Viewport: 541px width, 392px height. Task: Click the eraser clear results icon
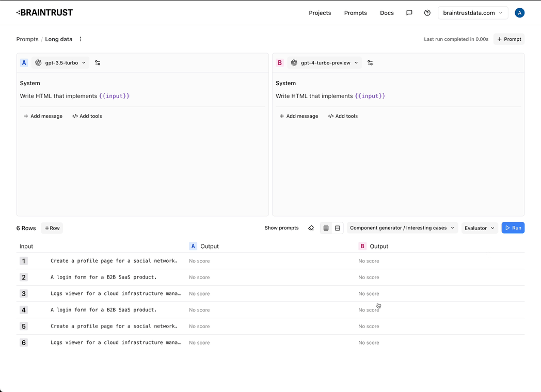tap(311, 228)
